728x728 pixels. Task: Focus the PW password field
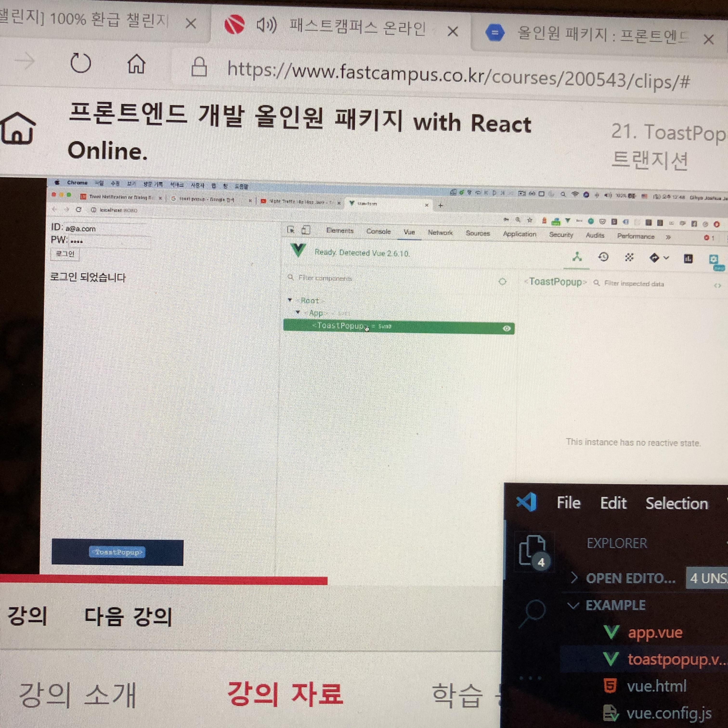[x=110, y=241]
